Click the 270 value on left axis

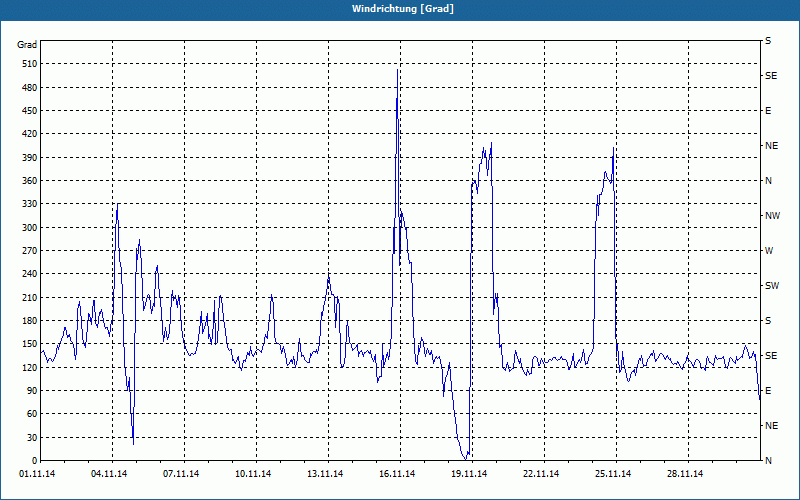31,251
